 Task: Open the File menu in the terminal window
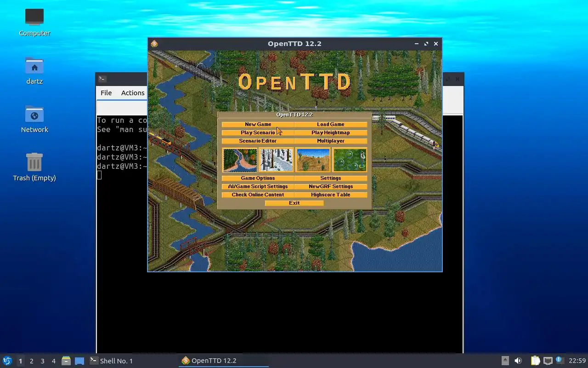tap(106, 92)
